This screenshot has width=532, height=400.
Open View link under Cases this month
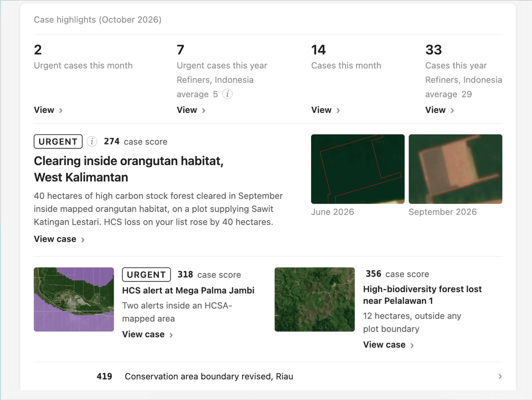325,110
